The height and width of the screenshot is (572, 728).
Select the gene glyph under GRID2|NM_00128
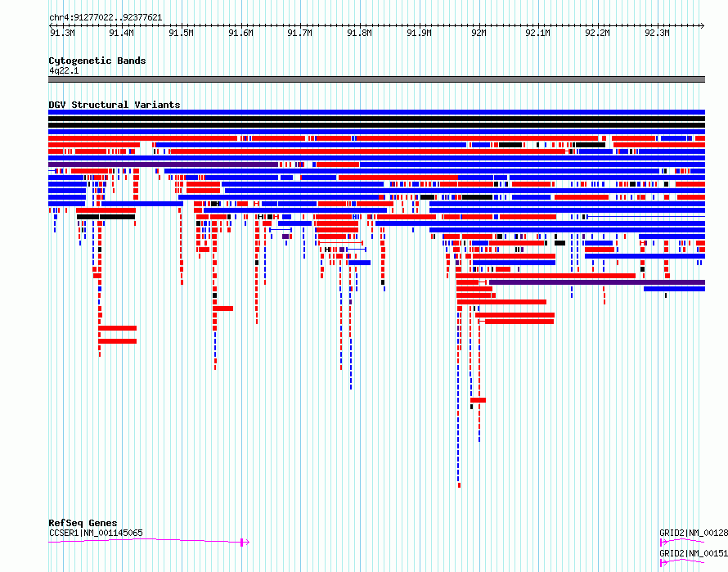pyautogui.click(x=682, y=542)
